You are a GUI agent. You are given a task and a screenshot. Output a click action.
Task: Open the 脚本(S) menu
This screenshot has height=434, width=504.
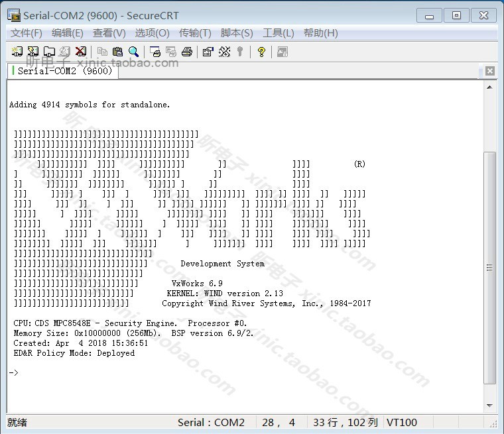(x=237, y=32)
